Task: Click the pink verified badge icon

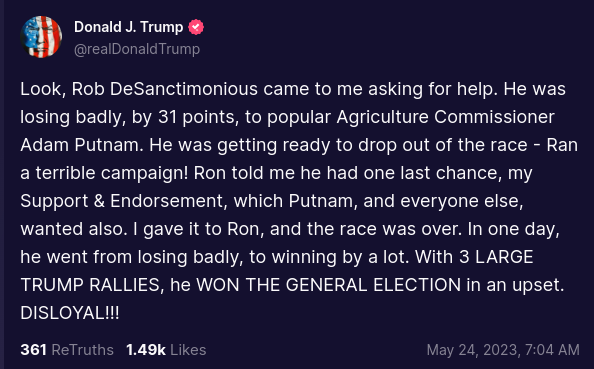Action: (196, 27)
